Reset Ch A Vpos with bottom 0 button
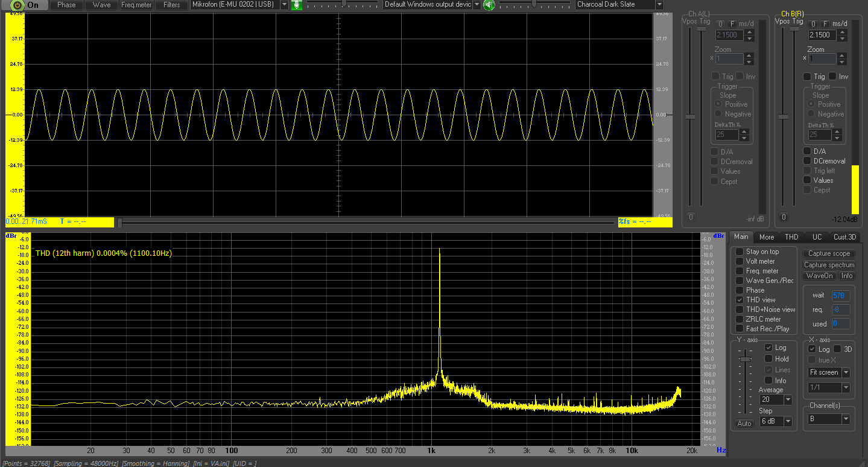This screenshot has width=868, height=467. pyautogui.click(x=691, y=217)
